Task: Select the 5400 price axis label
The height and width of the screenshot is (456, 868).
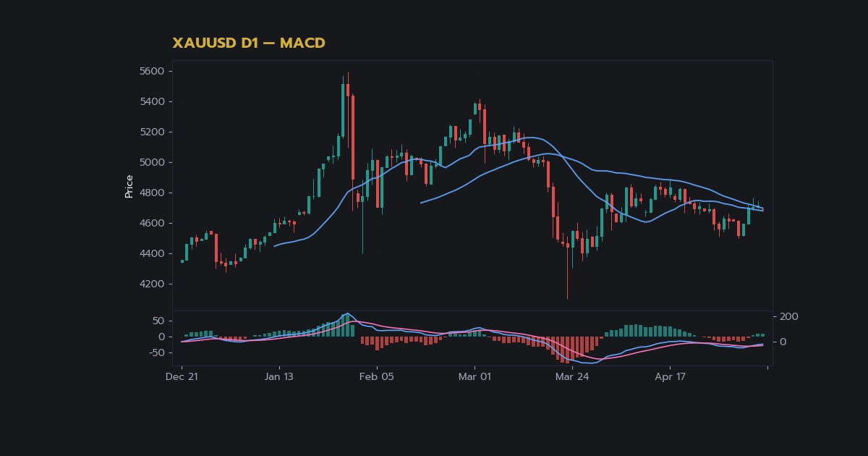Action: tap(151, 101)
